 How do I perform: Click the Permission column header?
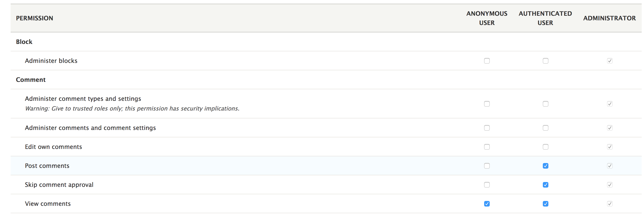34,18
